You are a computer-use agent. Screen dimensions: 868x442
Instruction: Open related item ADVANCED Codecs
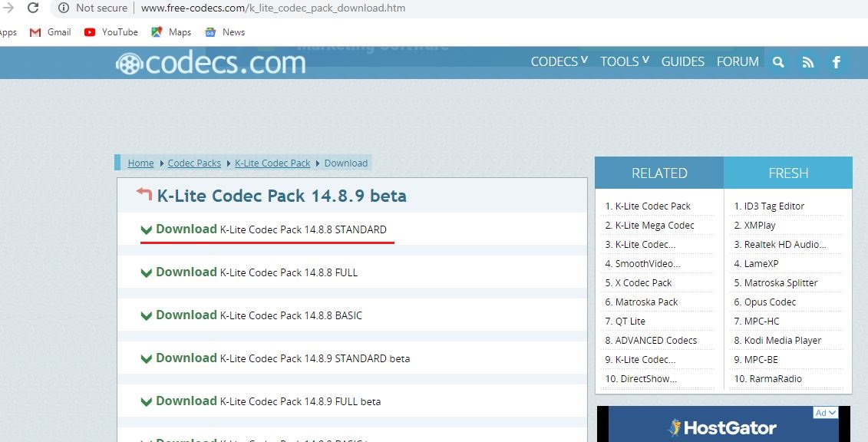point(651,341)
